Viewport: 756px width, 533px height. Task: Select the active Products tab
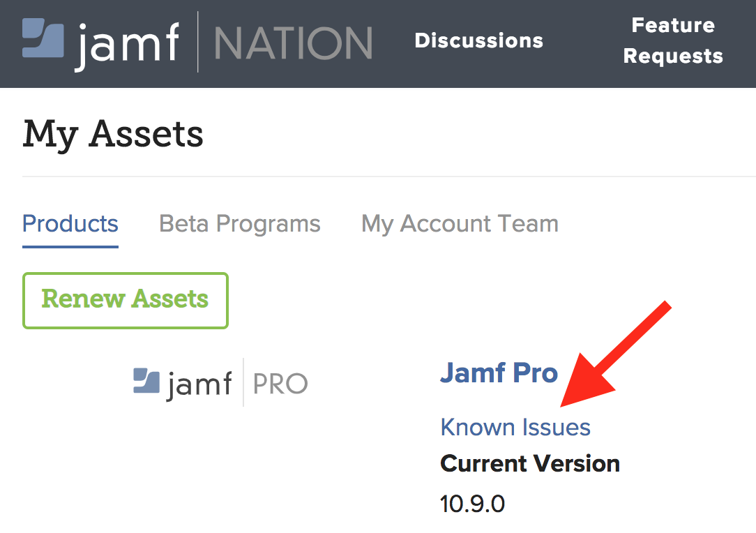[x=70, y=223]
